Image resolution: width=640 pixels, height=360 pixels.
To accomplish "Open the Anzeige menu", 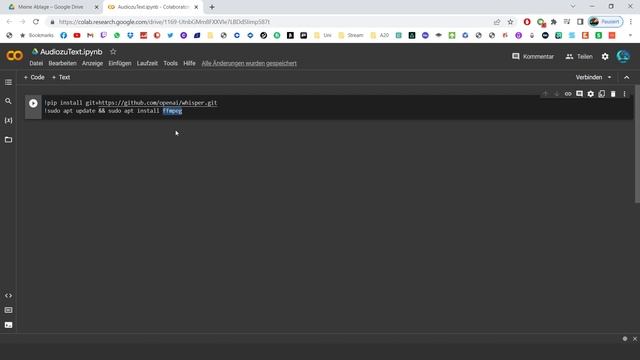I will [x=92, y=63].
